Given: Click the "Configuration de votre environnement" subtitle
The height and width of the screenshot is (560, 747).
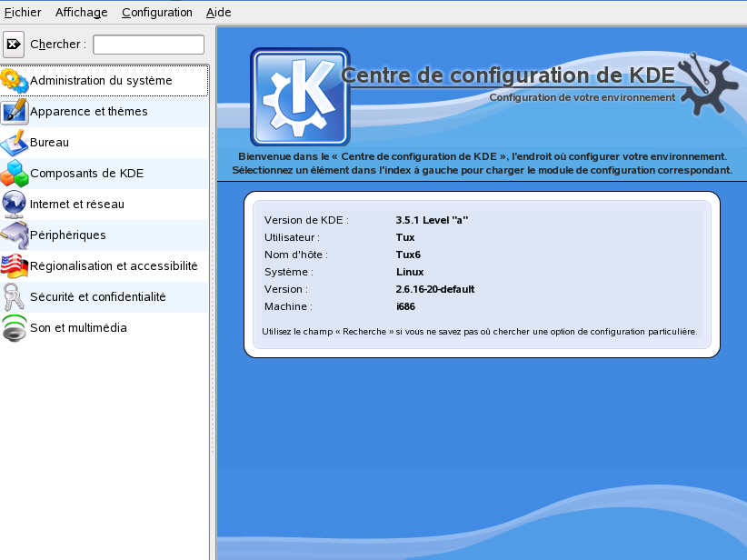Looking at the screenshot, I should 583,97.
